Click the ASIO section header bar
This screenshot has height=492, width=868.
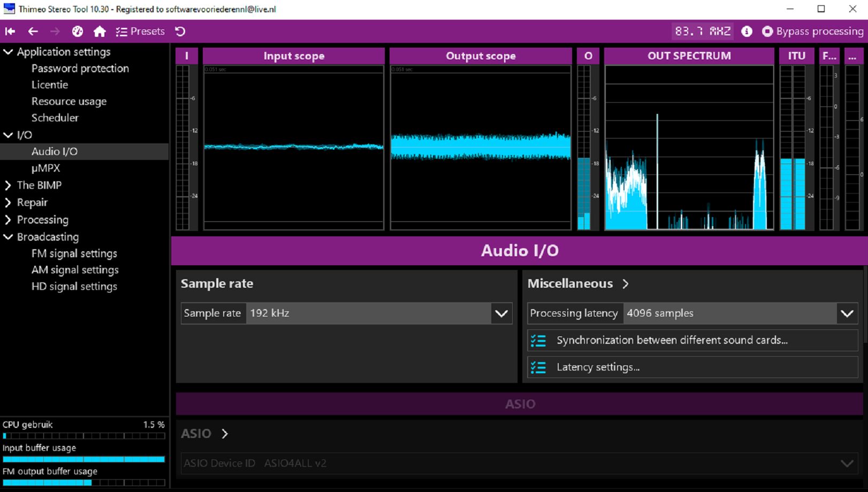click(519, 404)
